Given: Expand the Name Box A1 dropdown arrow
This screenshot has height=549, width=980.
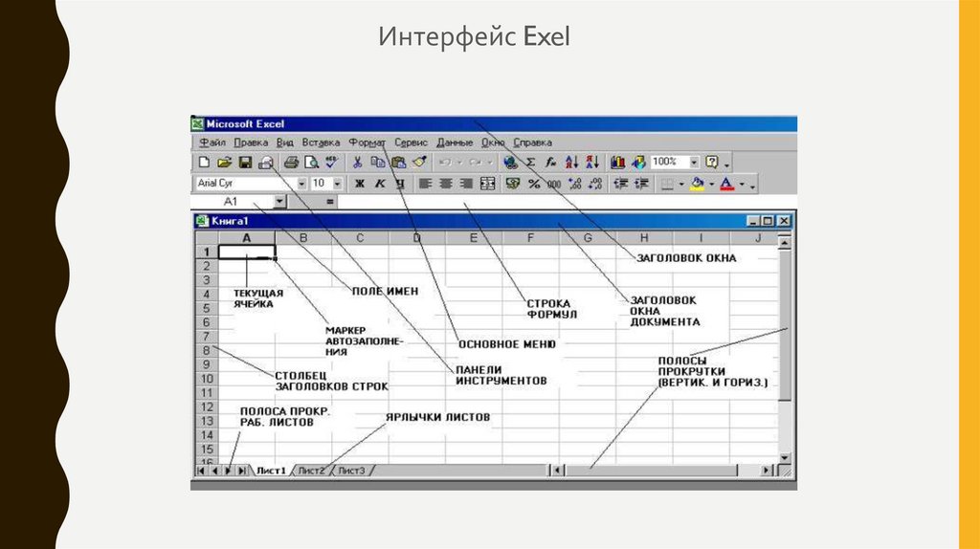Looking at the screenshot, I should click(279, 201).
